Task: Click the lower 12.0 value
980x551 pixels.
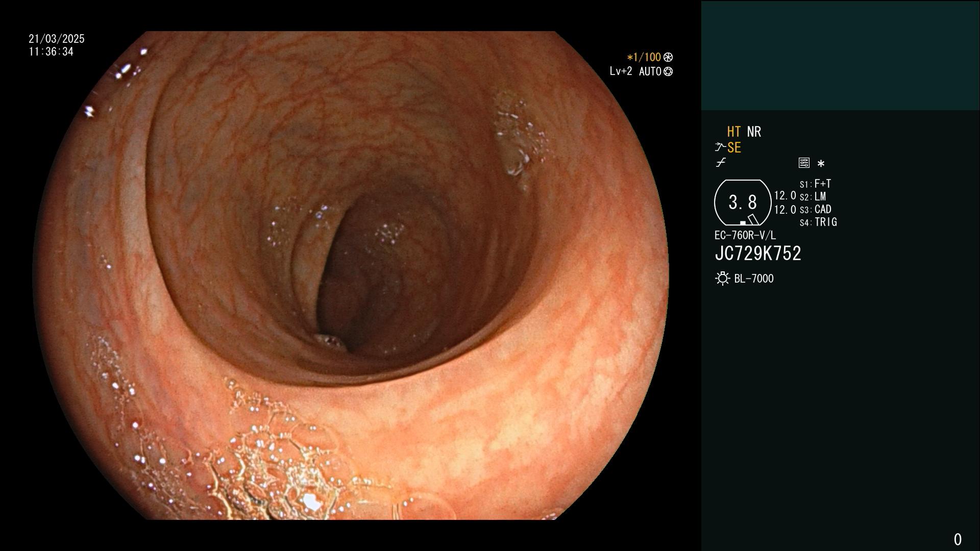Action: pos(785,210)
